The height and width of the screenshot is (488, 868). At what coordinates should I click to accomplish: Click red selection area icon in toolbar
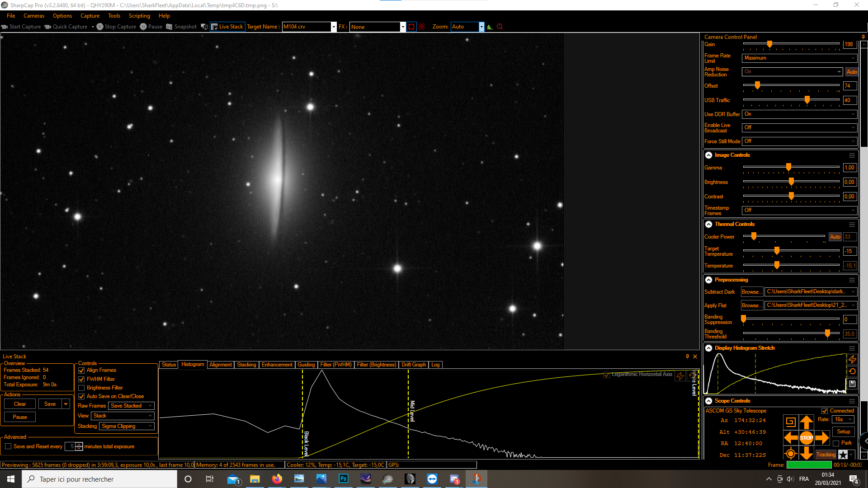(411, 27)
